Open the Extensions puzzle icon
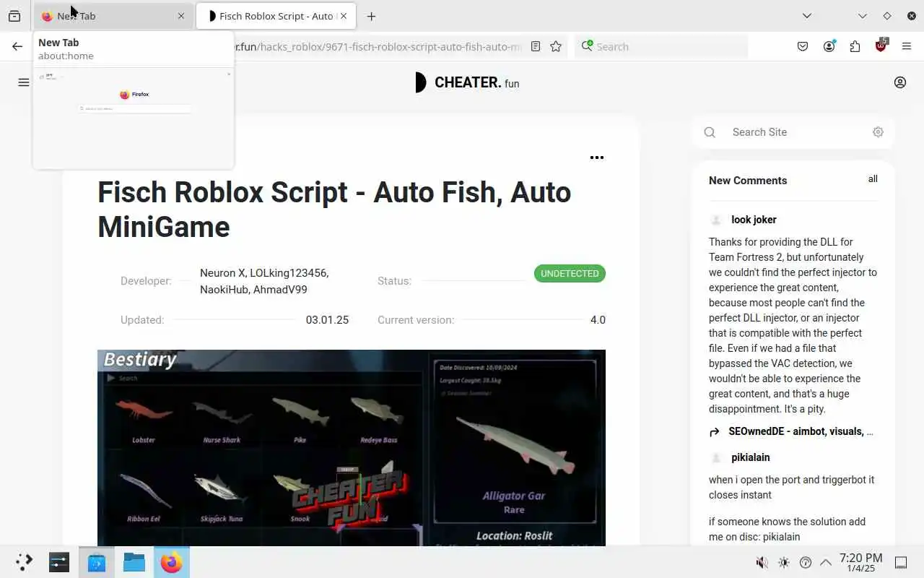This screenshot has width=924, height=578. click(855, 46)
